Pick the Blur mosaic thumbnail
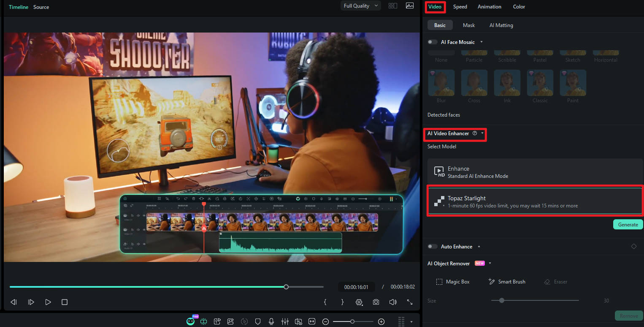 (x=441, y=83)
